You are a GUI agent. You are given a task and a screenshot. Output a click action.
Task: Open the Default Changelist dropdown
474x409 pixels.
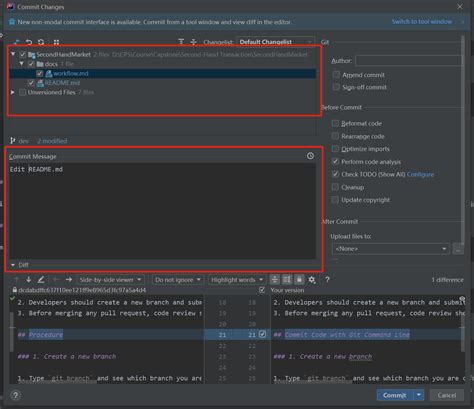click(275, 42)
